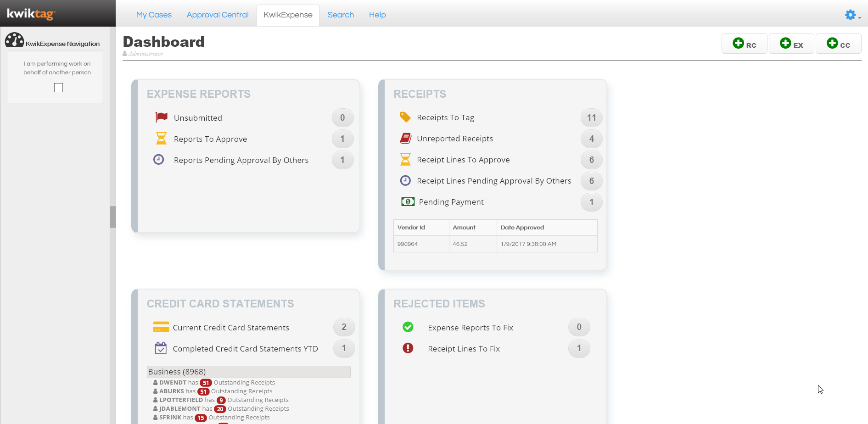Click the credit card icon for Current Credit Card Statements
868x424 pixels.
point(161,327)
